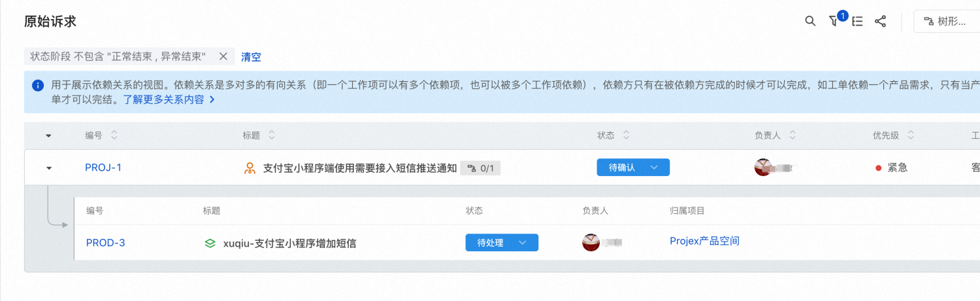This screenshot has height=301, width=980.
Task: Collapse the PROJ-1 row
Action: 49,168
